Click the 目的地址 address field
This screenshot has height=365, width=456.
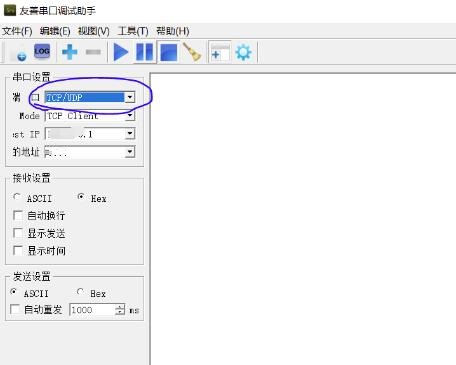click(90, 152)
